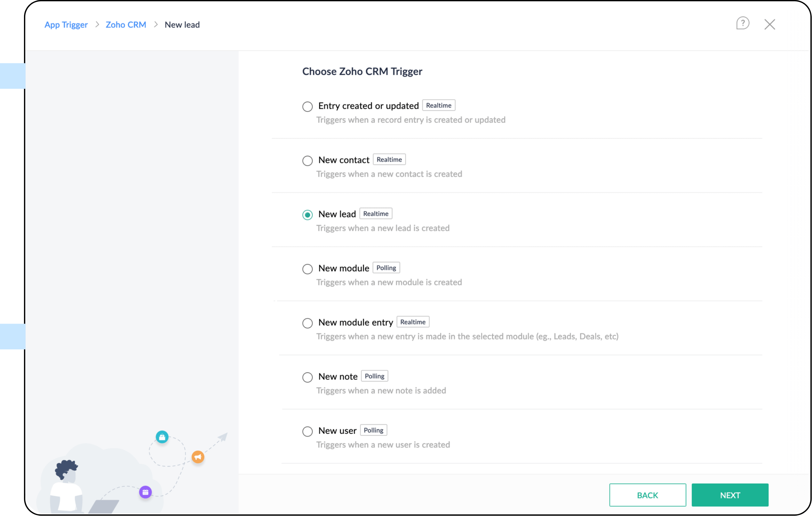Pick the New user trigger radio
Viewport: 812px width, 516px height.
tap(307, 431)
